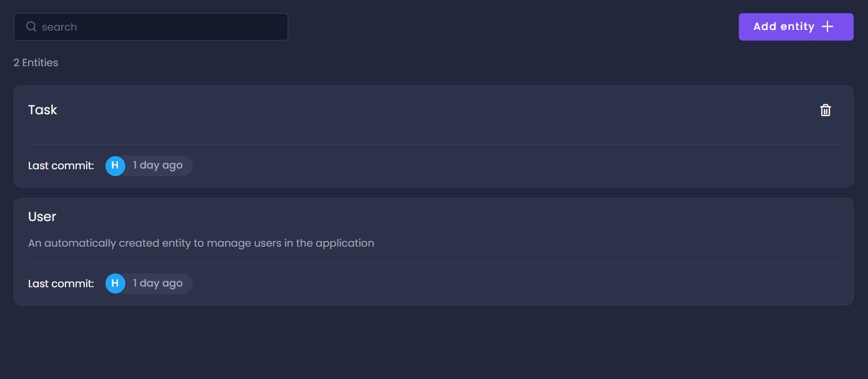Click the "2 Entities" count label
The width and height of the screenshot is (868, 379).
(x=36, y=62)
